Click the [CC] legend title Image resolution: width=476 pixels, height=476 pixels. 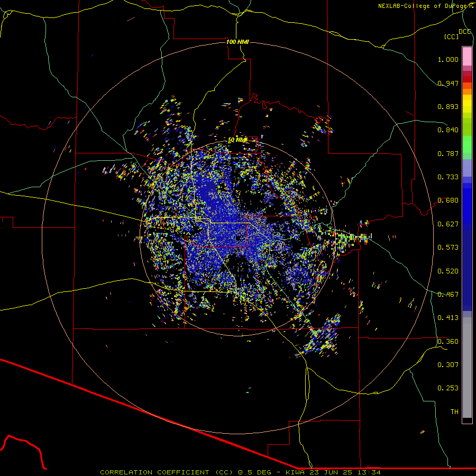point(451,36)
